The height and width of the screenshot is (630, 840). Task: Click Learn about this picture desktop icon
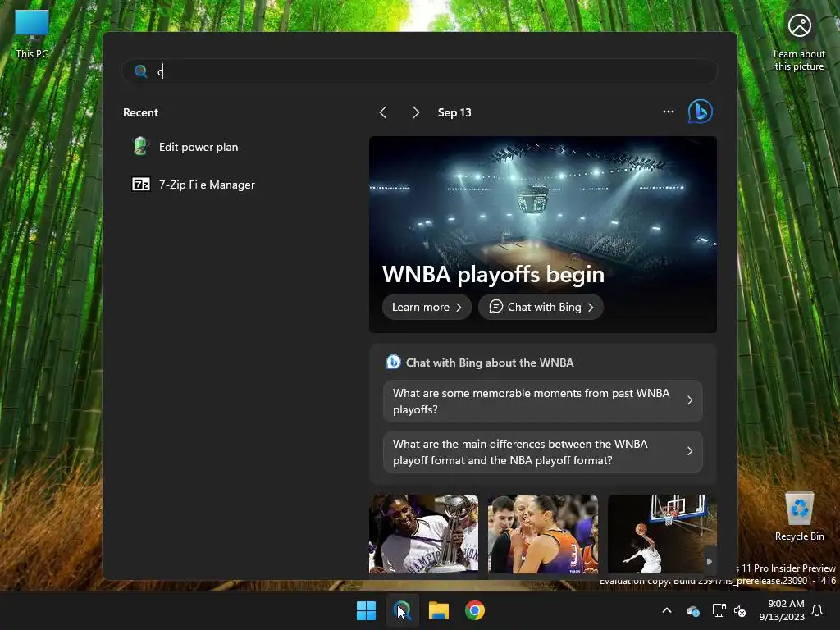pos(799,43)
